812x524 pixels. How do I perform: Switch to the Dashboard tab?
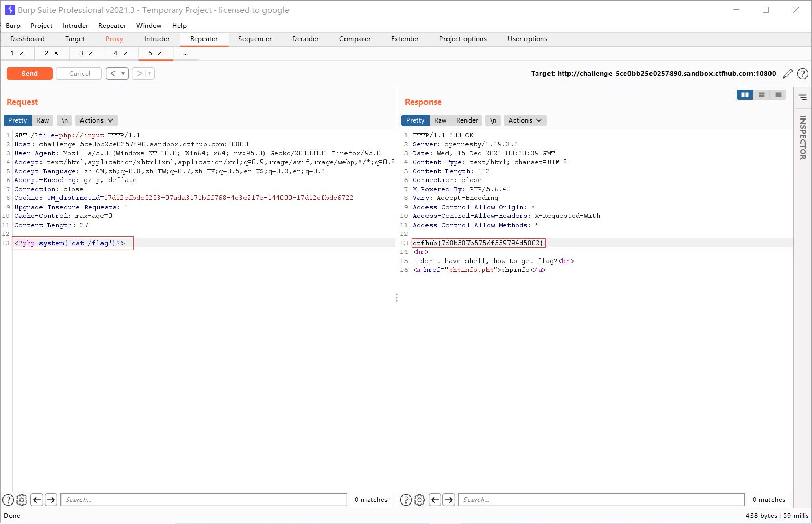[27, 39]
